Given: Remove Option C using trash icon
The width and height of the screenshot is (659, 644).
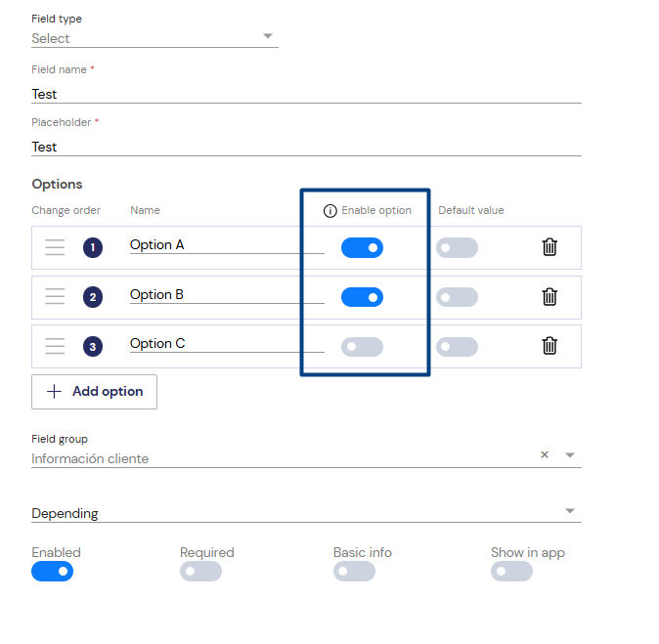Looking at the screenshot, I should coord(549,346).
